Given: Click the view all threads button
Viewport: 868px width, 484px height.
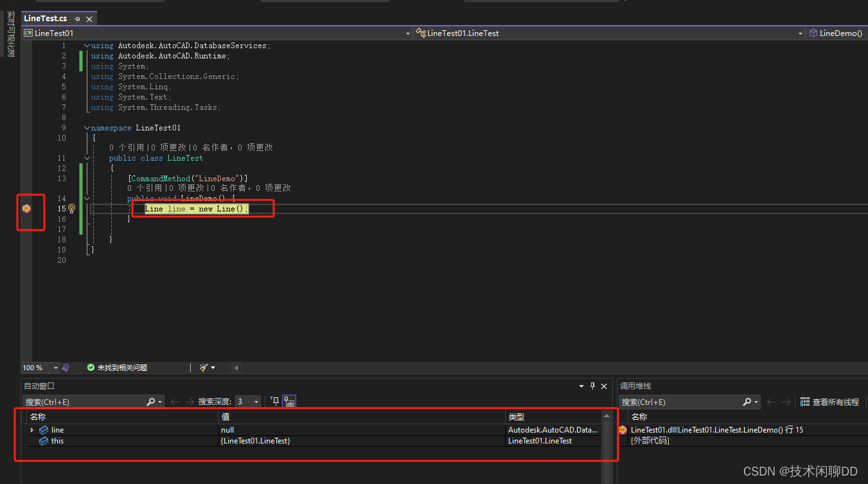Looking at the screenshot, I should point(829,402).
